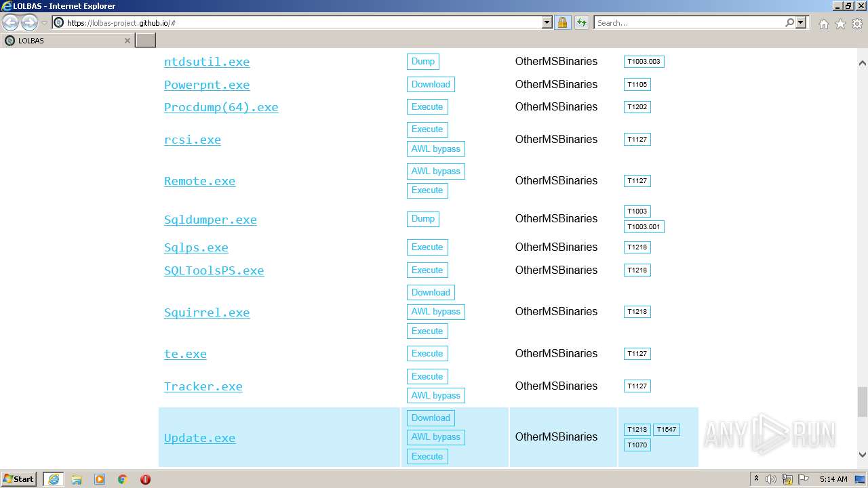Open Favorites star icon
868x488 pixels.
pos(840,24)
